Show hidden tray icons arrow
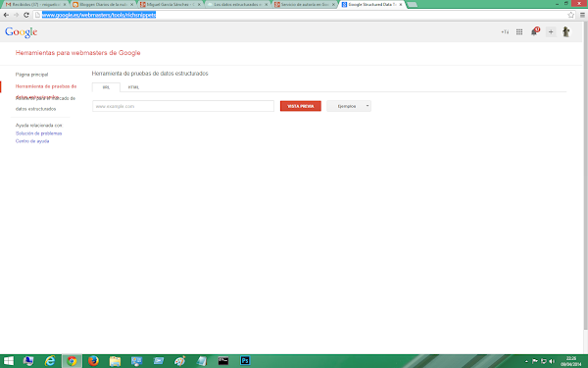Screen dimensions: 588x368 (x=526, y=361)
